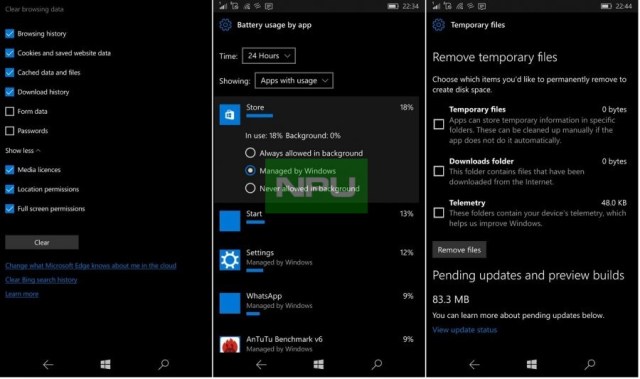Image resolution: width=640 pixels, height=379 pixels.
Task: Toggle Cached data and files checkbox
Action: [x=10, y=73]
